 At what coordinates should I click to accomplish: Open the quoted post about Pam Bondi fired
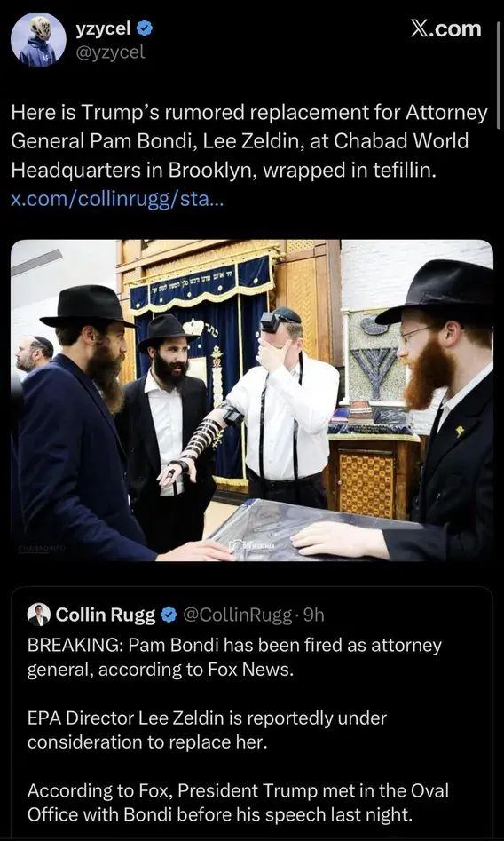(x=252, y=713)
